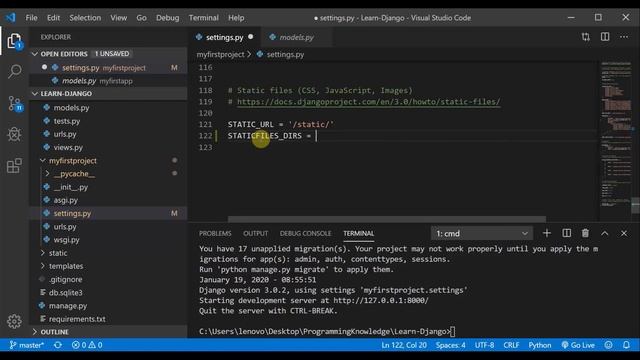Click Ln 122, Col 20 cursor position
This screenshot has height=360, width=640.
click(x=404, y=345)
